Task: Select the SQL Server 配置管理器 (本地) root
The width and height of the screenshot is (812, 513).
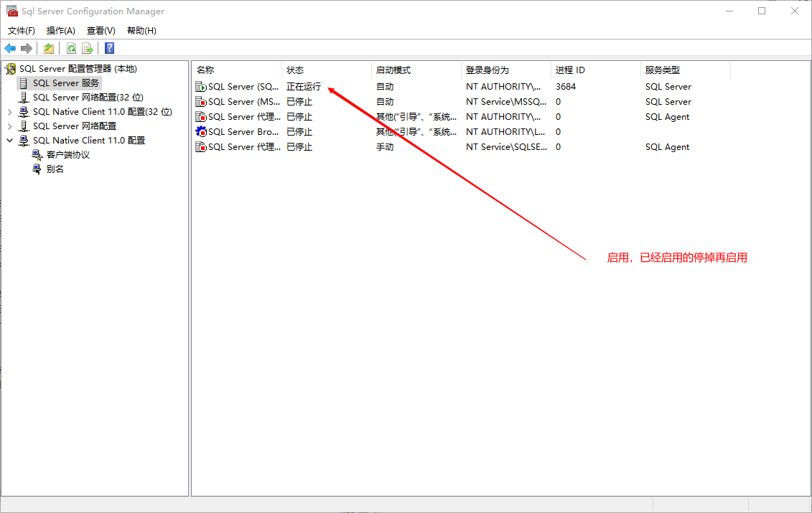Action: (x=78, y=69)
